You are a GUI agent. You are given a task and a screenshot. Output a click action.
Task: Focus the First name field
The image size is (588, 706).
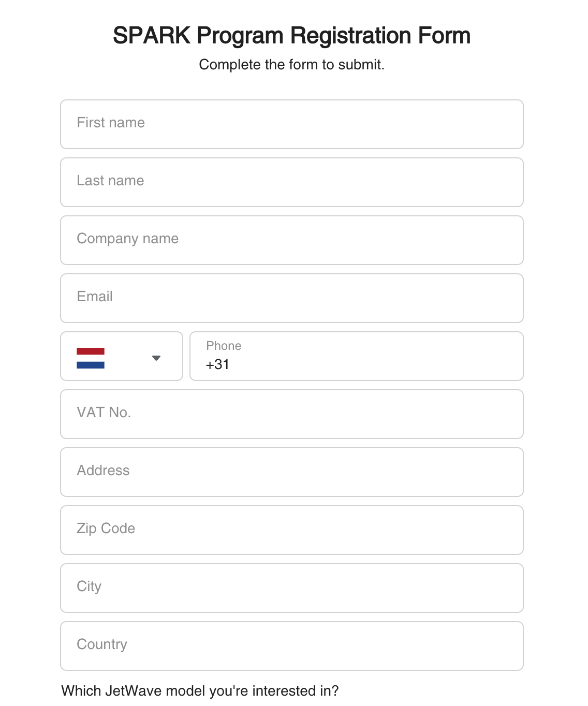(292, 124)
